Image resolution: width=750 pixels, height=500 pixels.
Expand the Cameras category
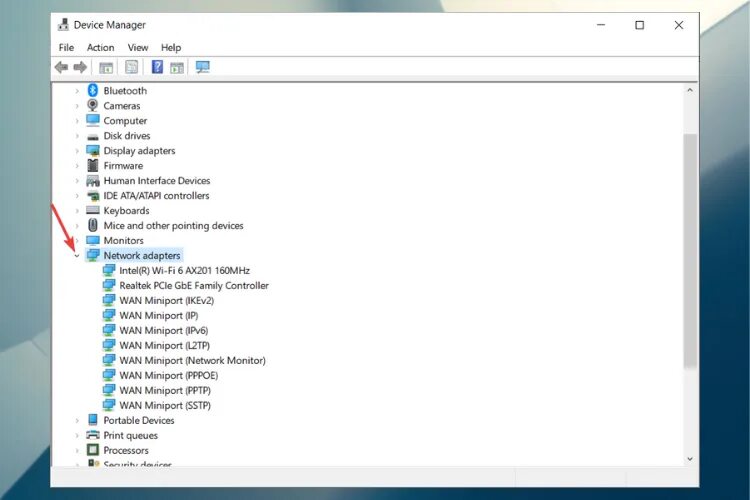pyautogui.click(x=77, y=106)
